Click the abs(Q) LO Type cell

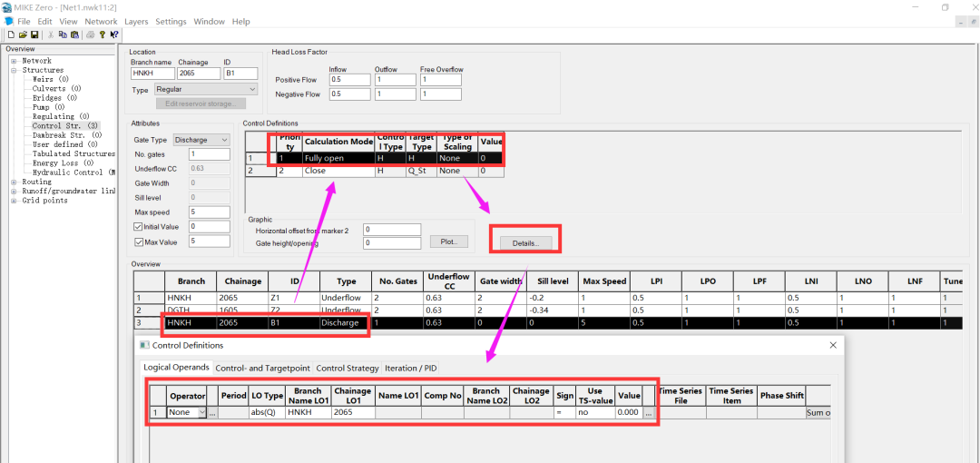(x=267, y=413)
